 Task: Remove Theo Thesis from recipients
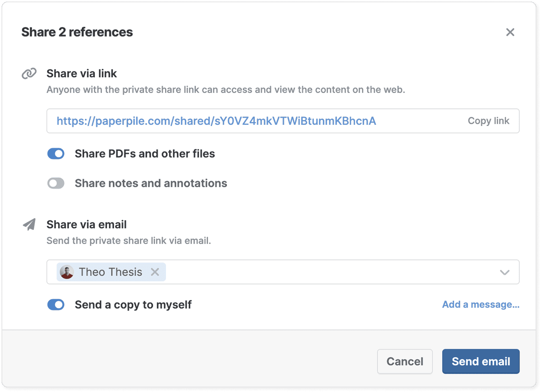click(155, 272)
